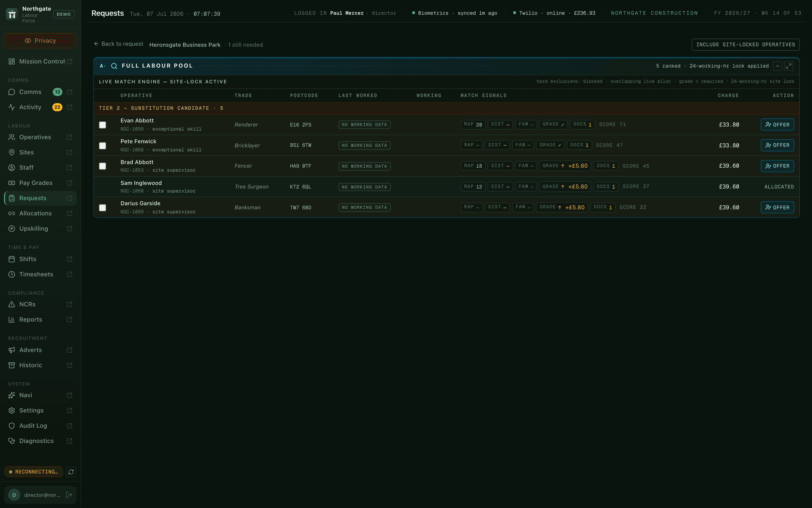This screenshot has width=812, height=508.
Task: Pop out Navi page icon
Action: 70,395
